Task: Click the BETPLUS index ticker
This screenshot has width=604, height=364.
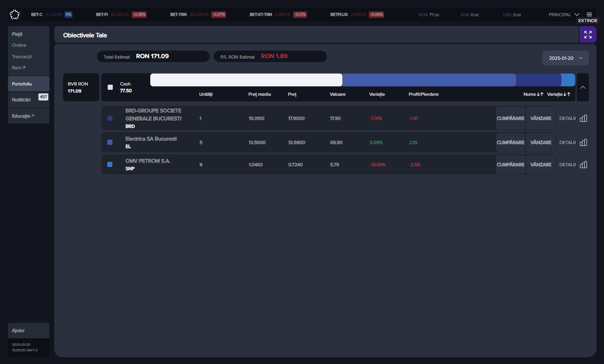Action: [357, 15]
